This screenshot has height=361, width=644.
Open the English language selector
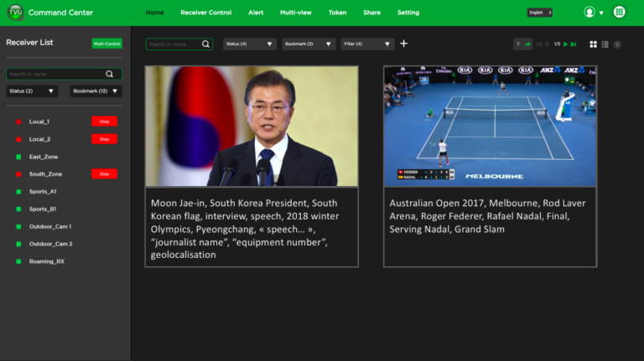[539, 13]
